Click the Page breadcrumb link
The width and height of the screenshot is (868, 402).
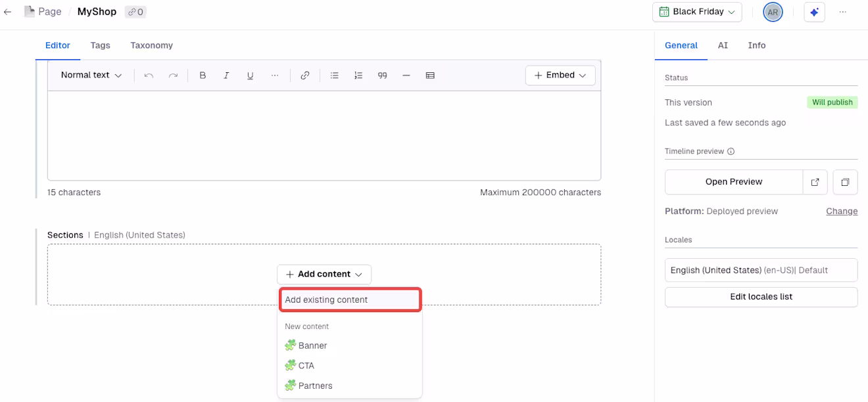click(x=50, y=12)
